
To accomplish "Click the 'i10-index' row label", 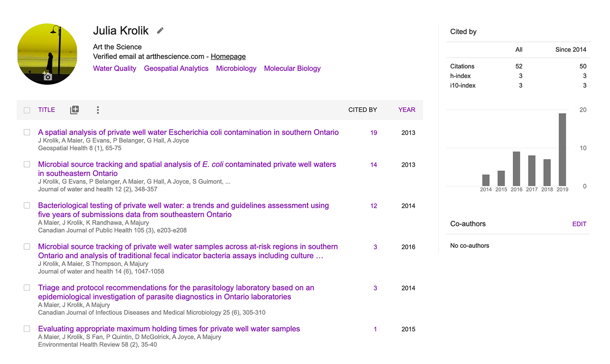I will [x=463, y=85].
